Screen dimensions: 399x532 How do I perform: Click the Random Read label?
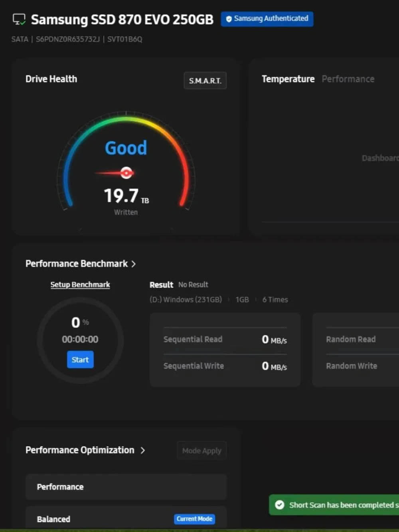[x=351, y=339]
